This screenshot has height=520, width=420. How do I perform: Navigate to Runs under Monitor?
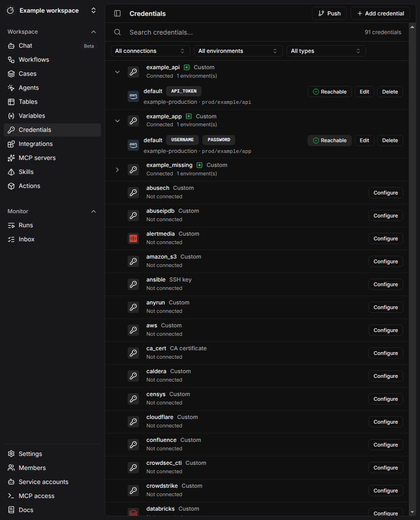pyautogui.click(x=52, y=225)
